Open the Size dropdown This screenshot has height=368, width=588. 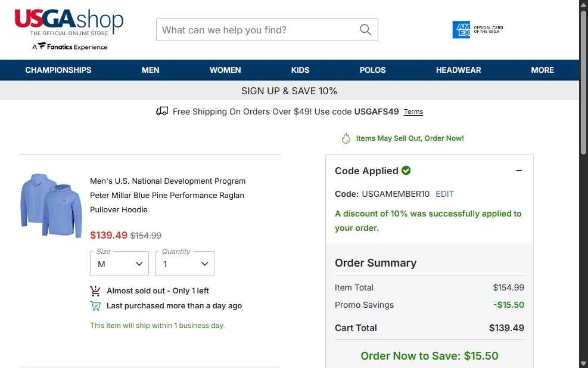pos(119,264)
